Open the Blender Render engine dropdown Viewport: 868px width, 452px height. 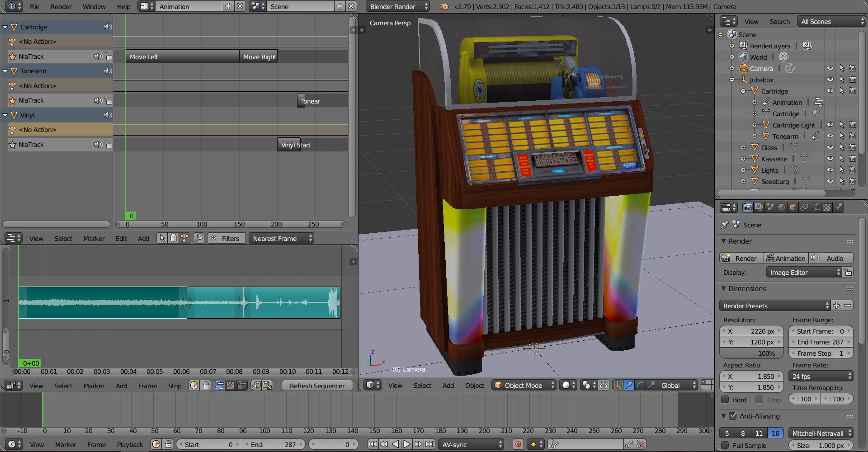click(398, 6)
